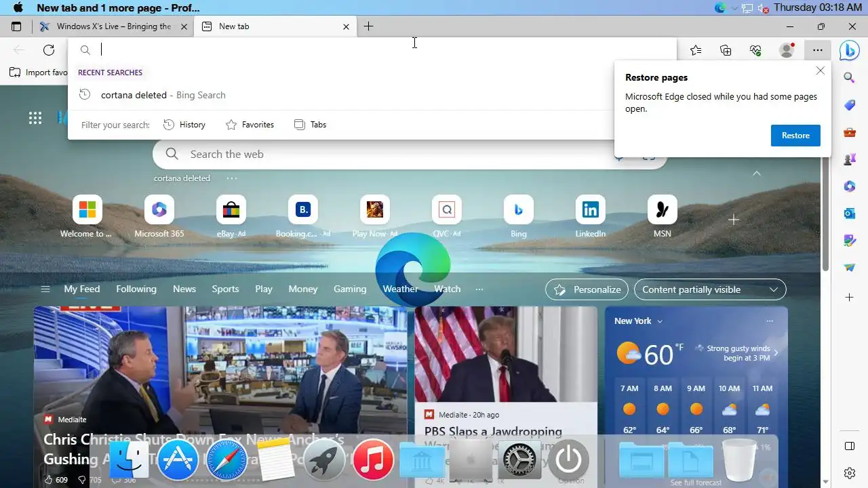The height and width of the screenshot is (488, 868).
Task: Open eBay quick link tile
Action: click(231, 217)
